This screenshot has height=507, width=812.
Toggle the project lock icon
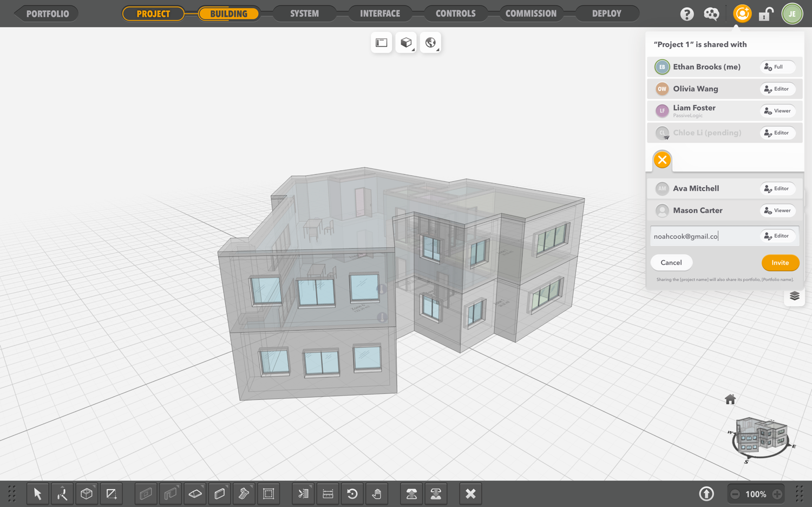765,14
